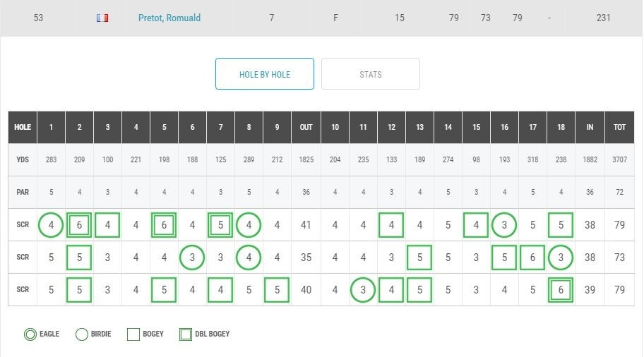Click round two hole 6 birdie circle
Screen dimensions: 644x357
click(x=192, y=258)
